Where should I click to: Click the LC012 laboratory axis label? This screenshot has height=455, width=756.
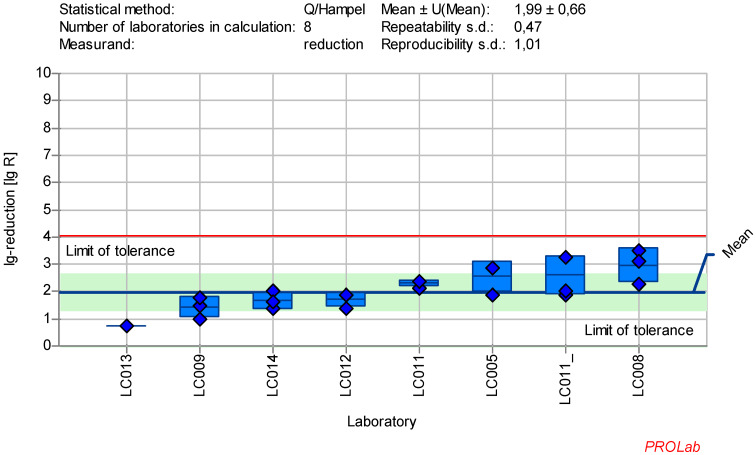tap(346, 375)
